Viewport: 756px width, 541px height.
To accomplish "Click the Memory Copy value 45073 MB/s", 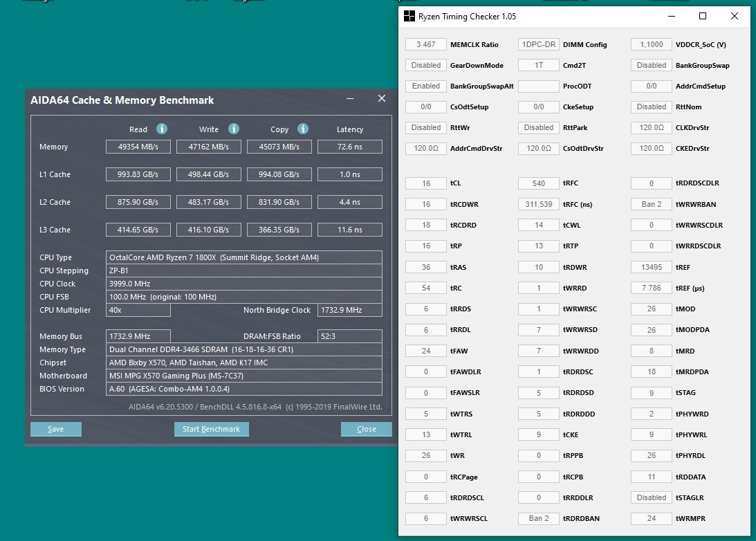I will coord(279,147).
